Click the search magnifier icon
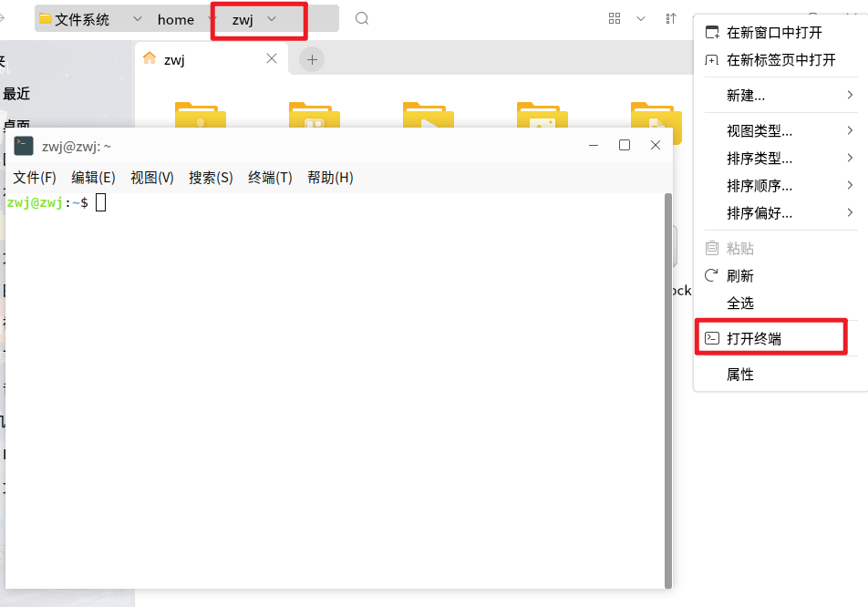Viewport: 868px width, 607px height. (x=362, y=19)
